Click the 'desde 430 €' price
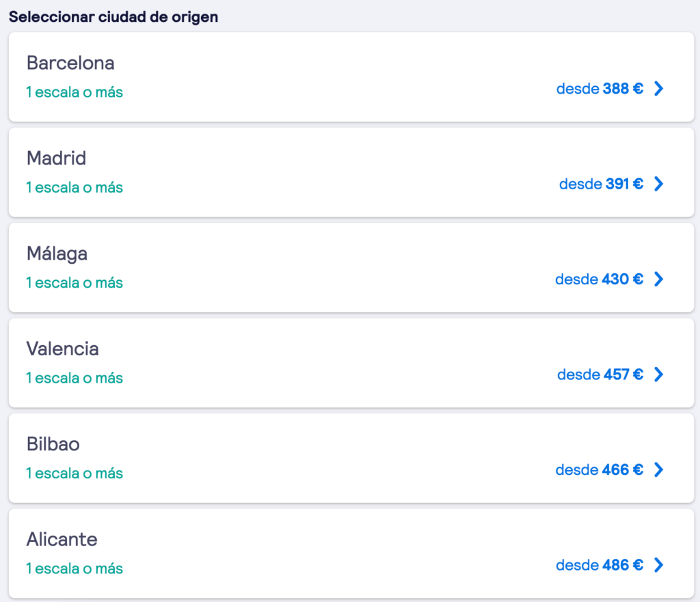 (x=599, y=279)
